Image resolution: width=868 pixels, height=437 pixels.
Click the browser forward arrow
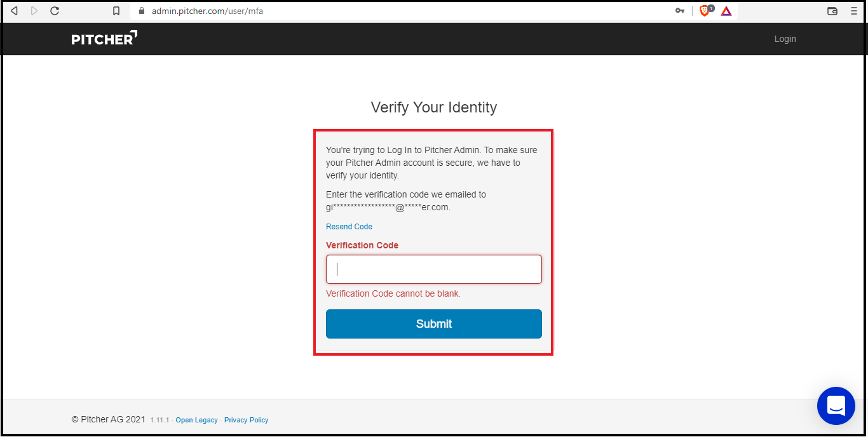click(x=34, y=11)
